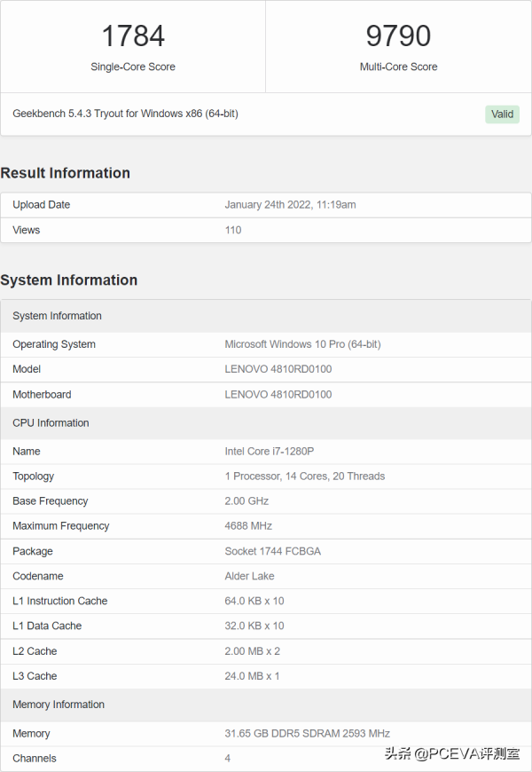532x772 pixels.
Task: Select the Socket 1744 FCBGA value
Action: (272, 551)
